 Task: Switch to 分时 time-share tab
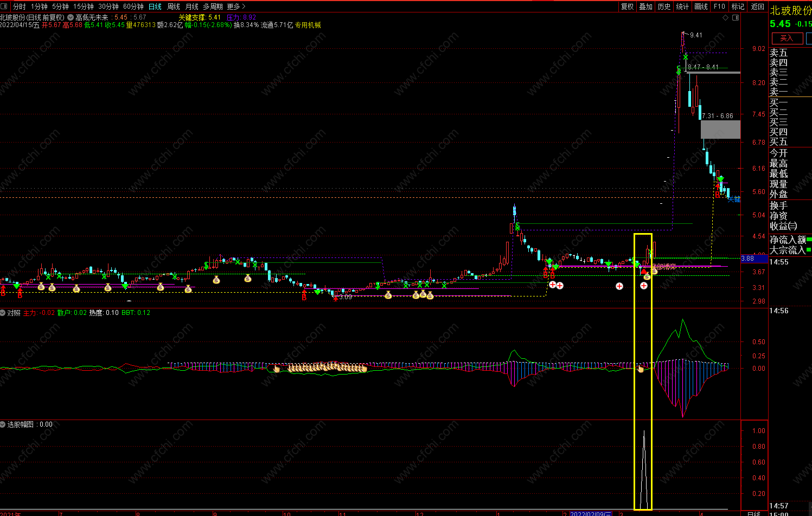coord(20,7)
